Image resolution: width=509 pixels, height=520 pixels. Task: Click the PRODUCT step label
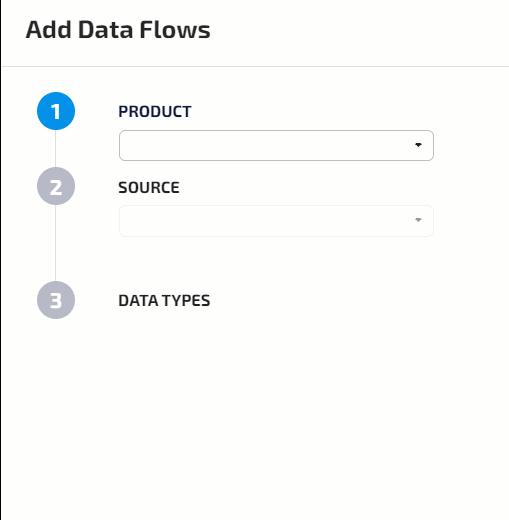point(155,111)
